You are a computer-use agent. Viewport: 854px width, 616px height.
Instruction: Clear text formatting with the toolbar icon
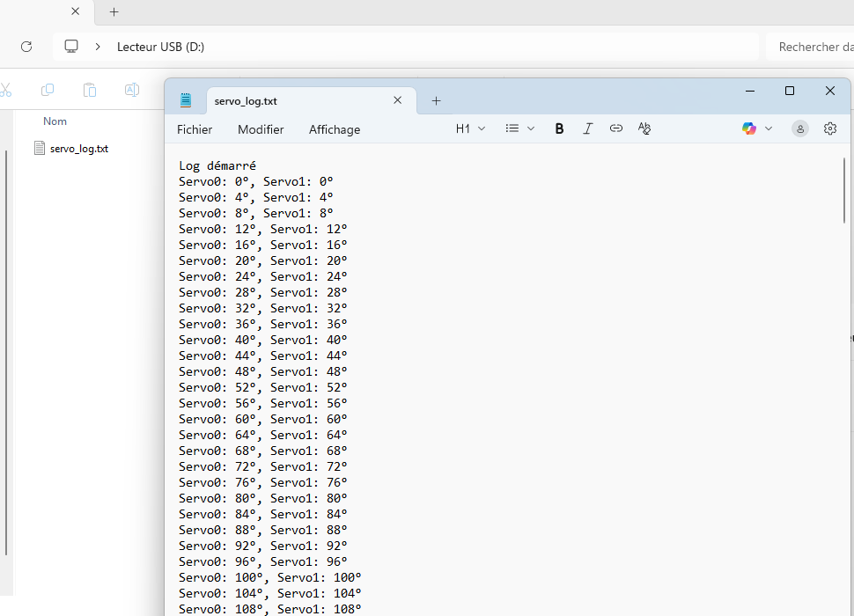(644, 128)
